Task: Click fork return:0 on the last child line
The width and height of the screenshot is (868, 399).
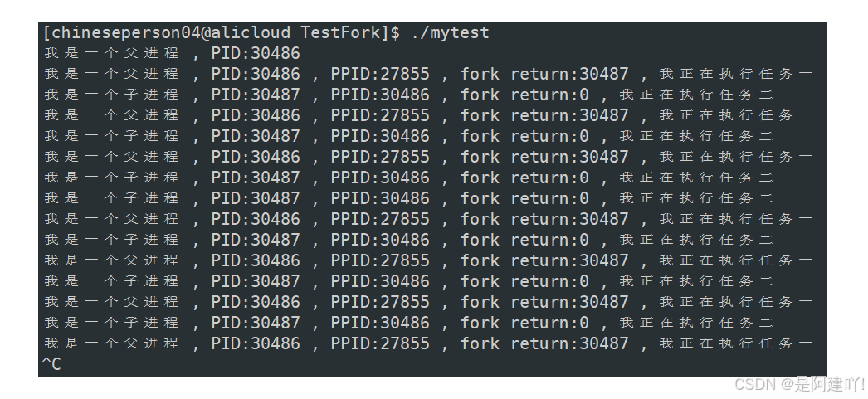Action: 524,324
